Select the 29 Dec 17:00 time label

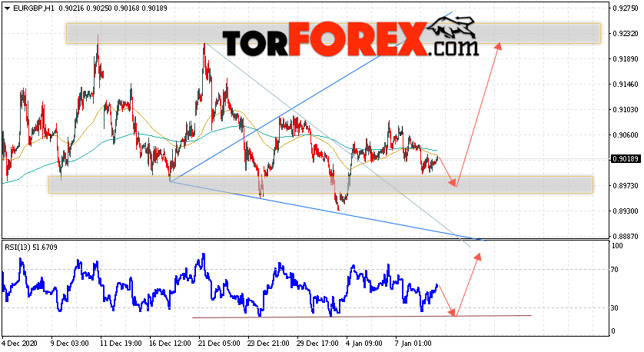pyautogui.click(x=317, y=343)
